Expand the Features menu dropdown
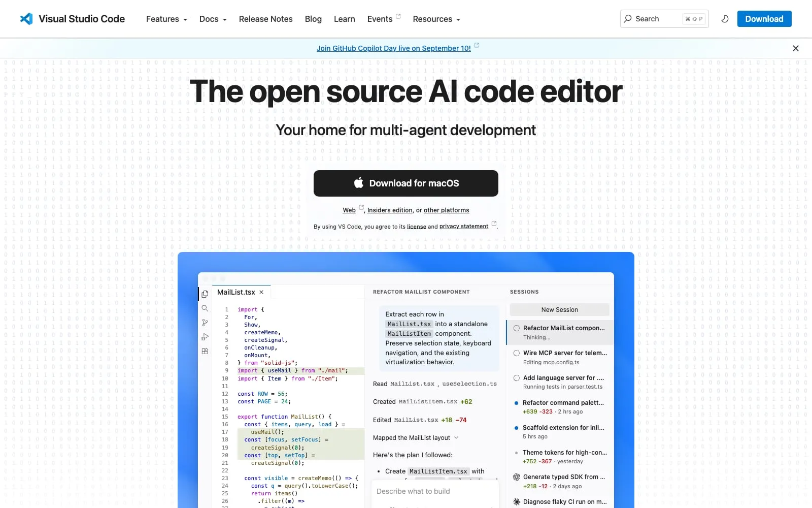The image size is (812, 508). pyautogui.click(x=166, y=19)
